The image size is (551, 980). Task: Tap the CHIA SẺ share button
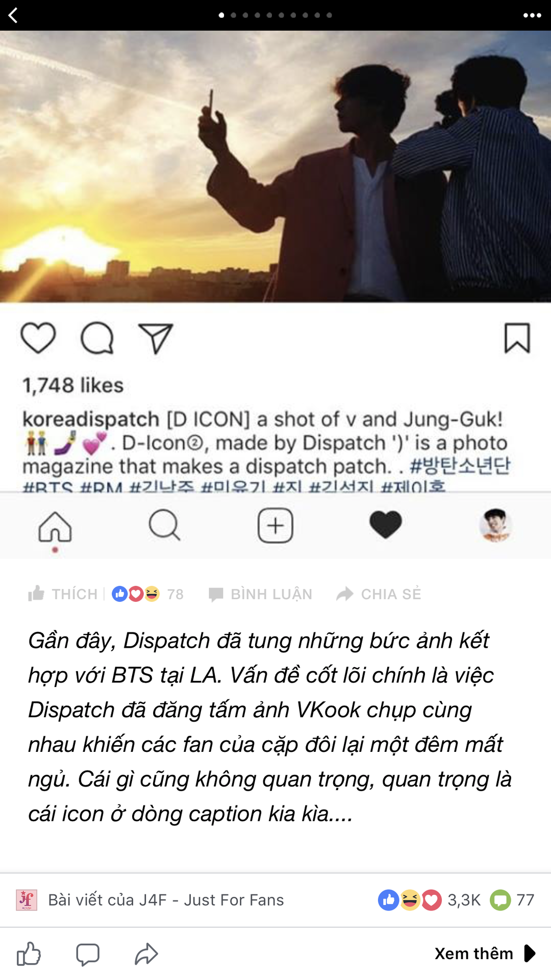coord(379,594)
